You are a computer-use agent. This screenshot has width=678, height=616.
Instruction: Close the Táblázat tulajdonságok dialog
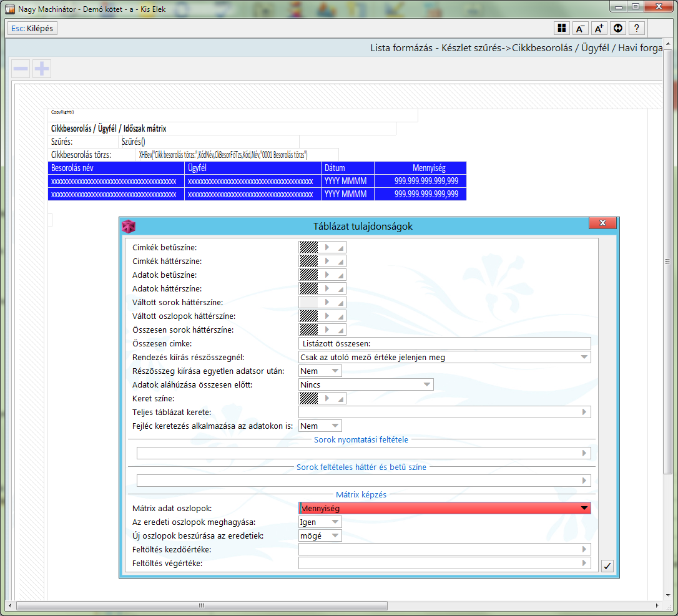click(602, 223)
